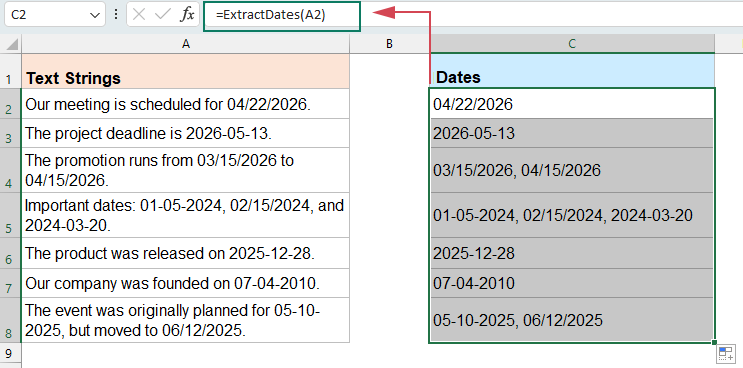Select result cell '01-05-2024, 02/15/2024, 2024-03-20'
This screenshot has width=743, height=368.
tap(572, 215)
